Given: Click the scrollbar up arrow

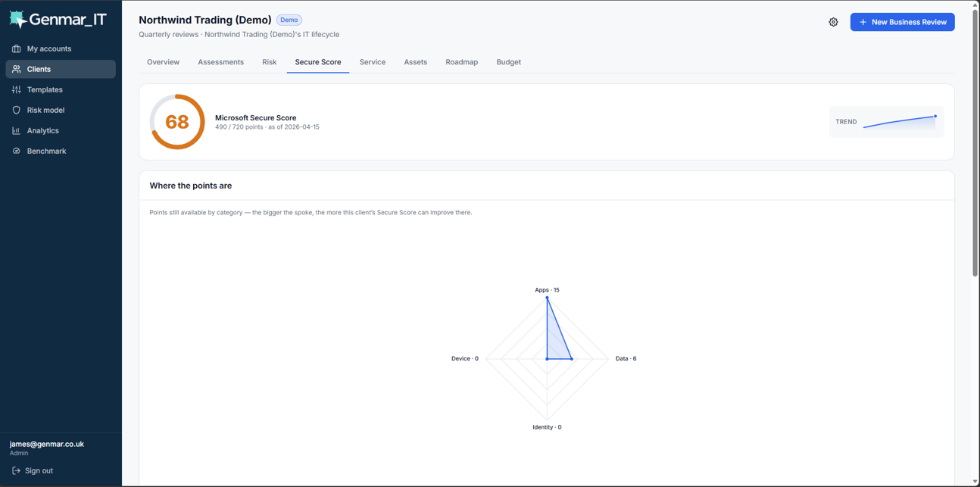Looking at the screenshot, I should 975,5.
